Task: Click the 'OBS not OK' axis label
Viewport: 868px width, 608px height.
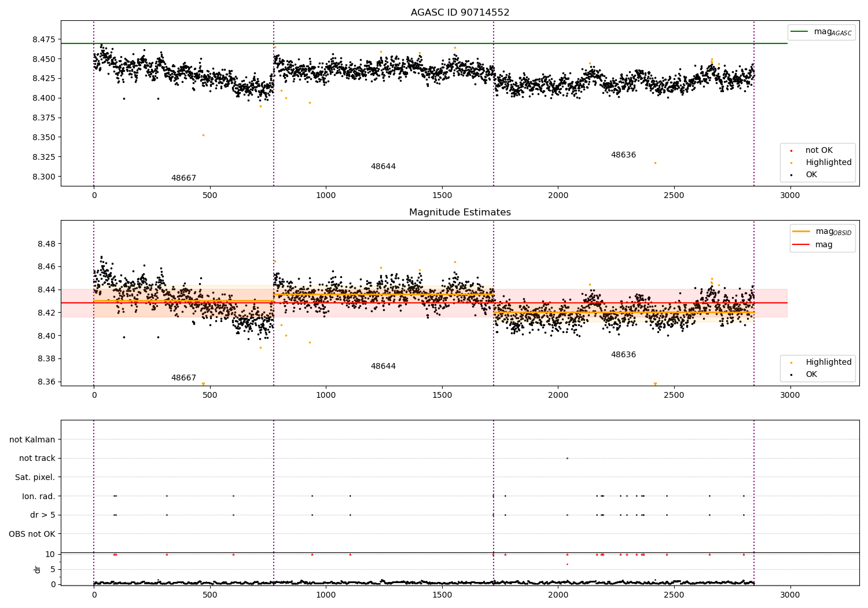Action: pos(32,534)
